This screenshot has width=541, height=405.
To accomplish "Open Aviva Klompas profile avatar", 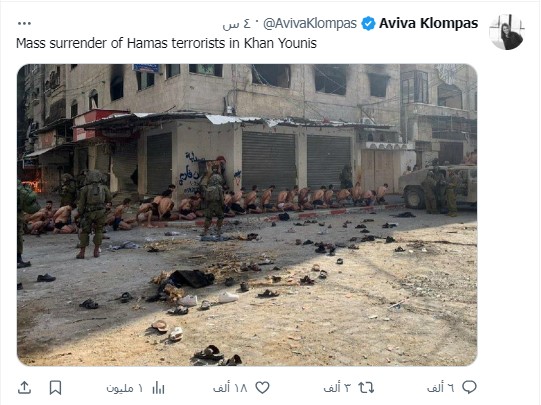I will pos(507,32).
